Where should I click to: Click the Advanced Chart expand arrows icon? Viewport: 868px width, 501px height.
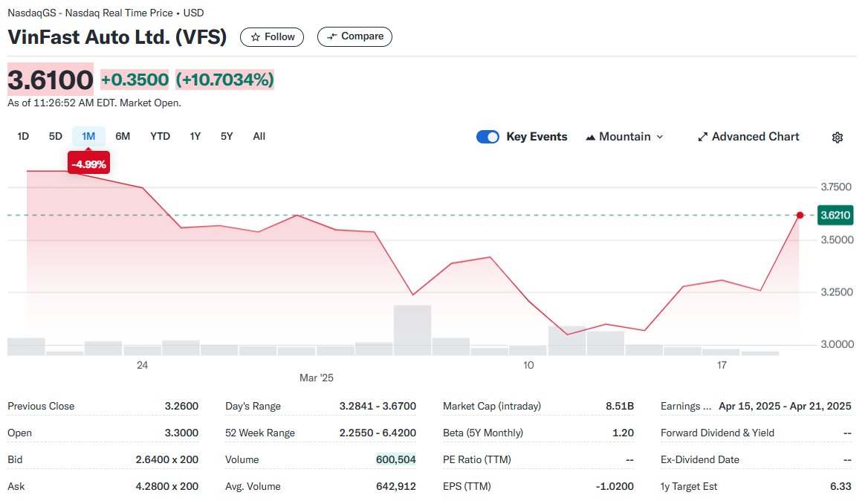pyautogui.click(x=702, y=137)
